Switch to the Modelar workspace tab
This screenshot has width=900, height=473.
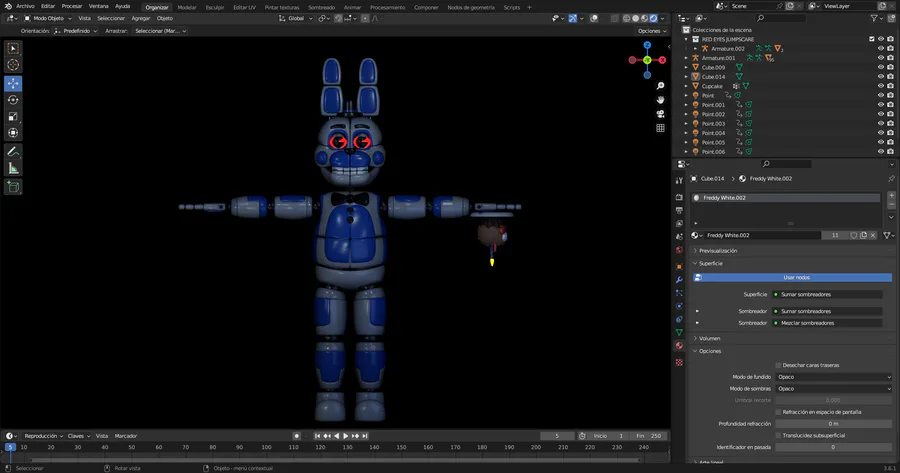click(x=187, y=7)
